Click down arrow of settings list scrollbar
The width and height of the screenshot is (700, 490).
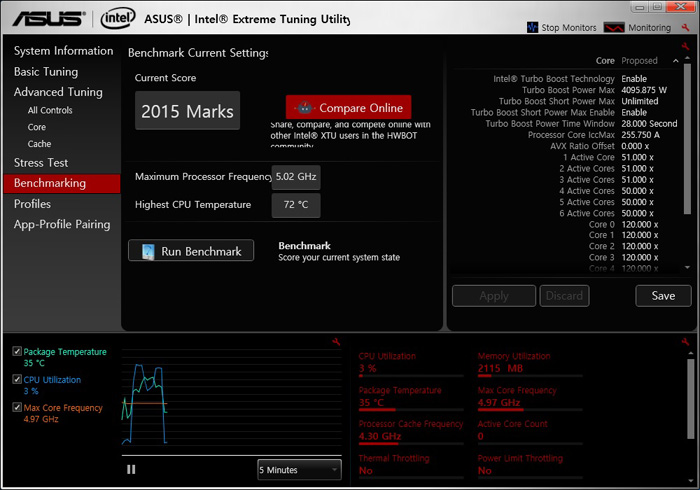point(688,267)
